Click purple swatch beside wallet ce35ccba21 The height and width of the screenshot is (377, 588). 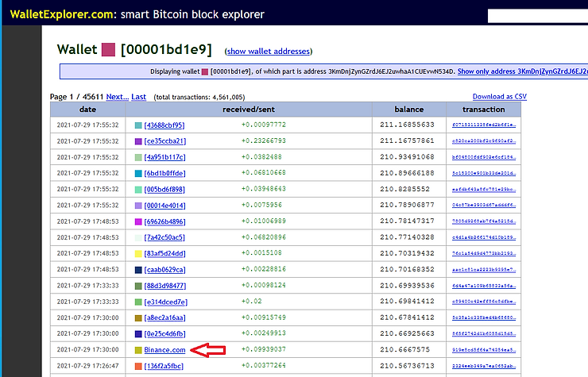(138, 141)
